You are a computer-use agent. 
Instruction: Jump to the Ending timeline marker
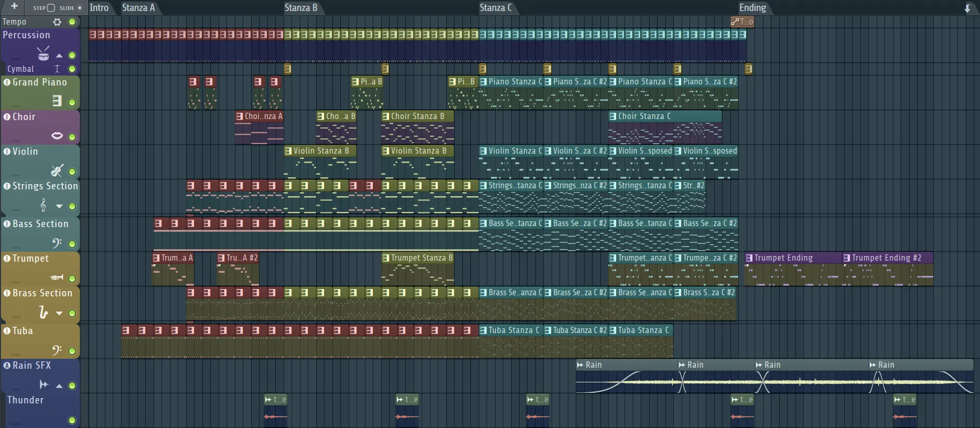(752, 8)
